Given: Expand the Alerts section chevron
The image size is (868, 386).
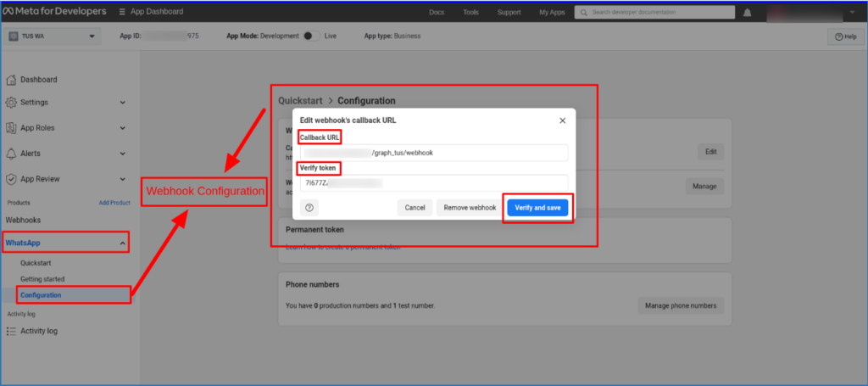Looking at the screenshot, I should [x=123, y=154].
